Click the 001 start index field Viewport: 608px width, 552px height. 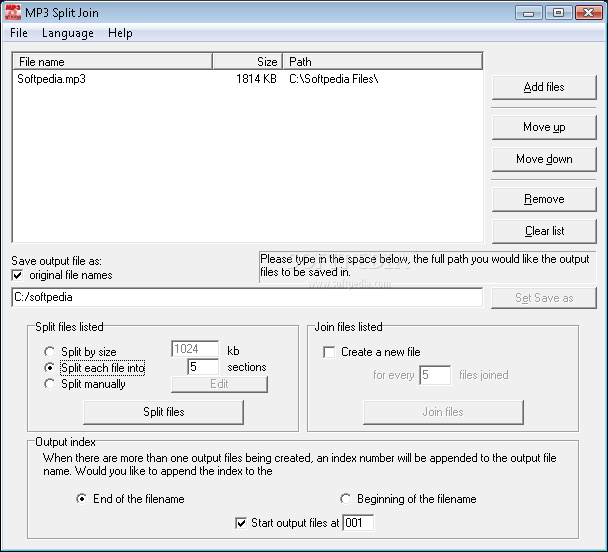358,523
